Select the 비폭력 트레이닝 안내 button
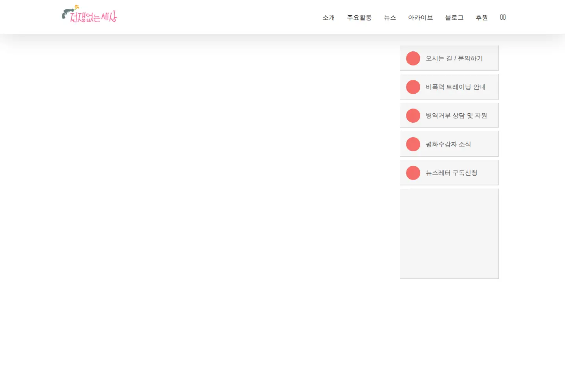 [x=449, y=87]
